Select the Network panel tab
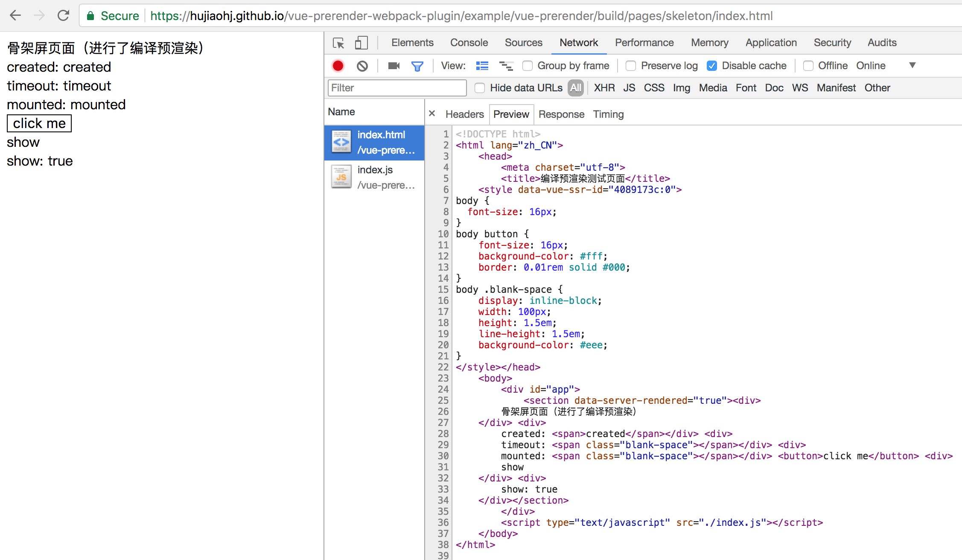The image size is (962, 560). [x=579, y=43]
